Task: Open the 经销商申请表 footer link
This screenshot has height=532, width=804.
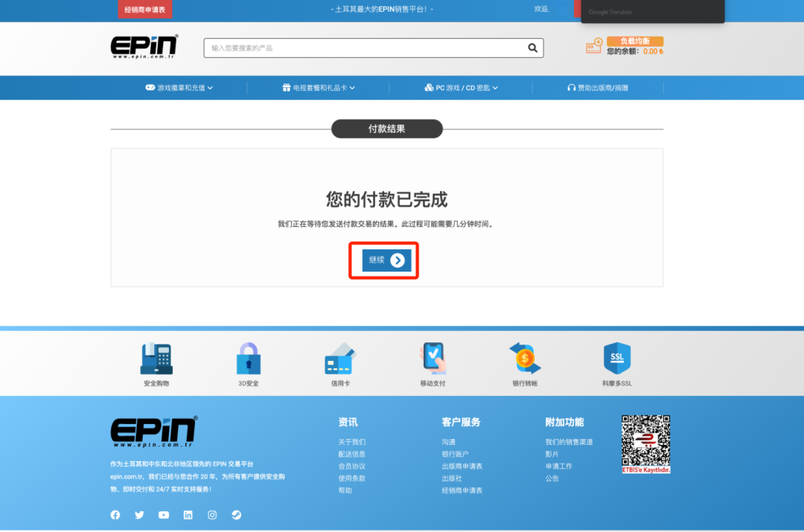Action: 462,490
